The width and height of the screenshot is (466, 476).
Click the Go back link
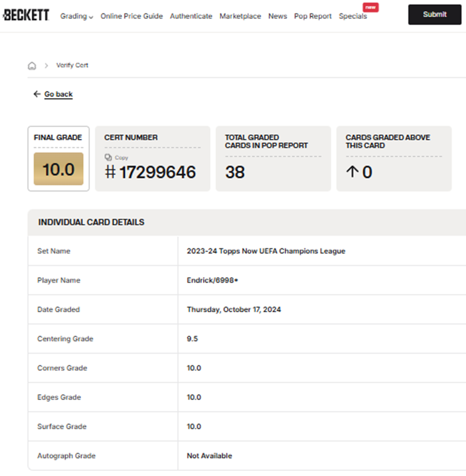58,94
